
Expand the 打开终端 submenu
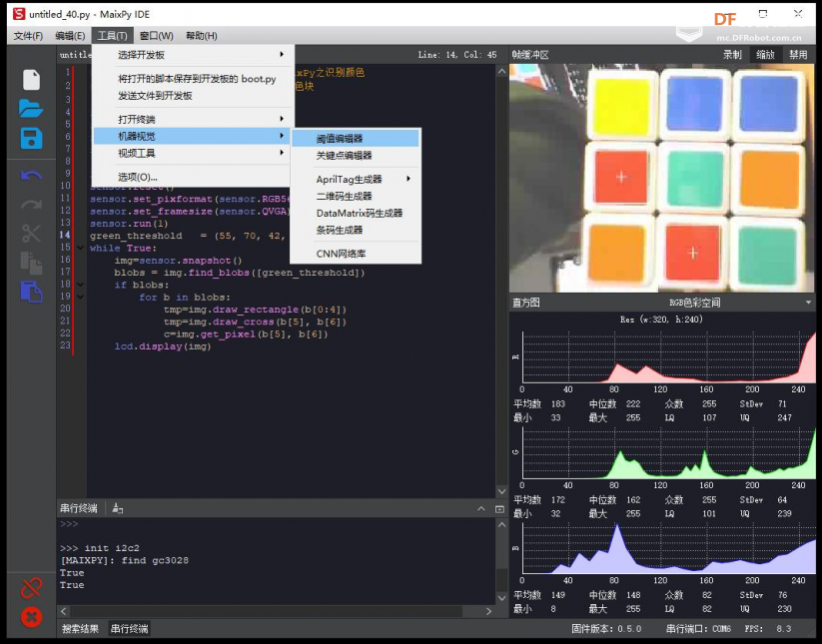(192, 119)
